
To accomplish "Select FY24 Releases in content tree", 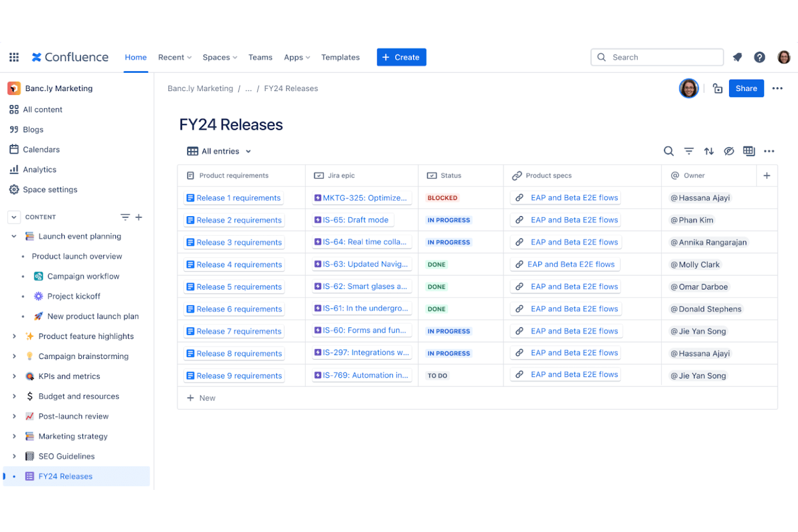I will click(x=77, y=476).
